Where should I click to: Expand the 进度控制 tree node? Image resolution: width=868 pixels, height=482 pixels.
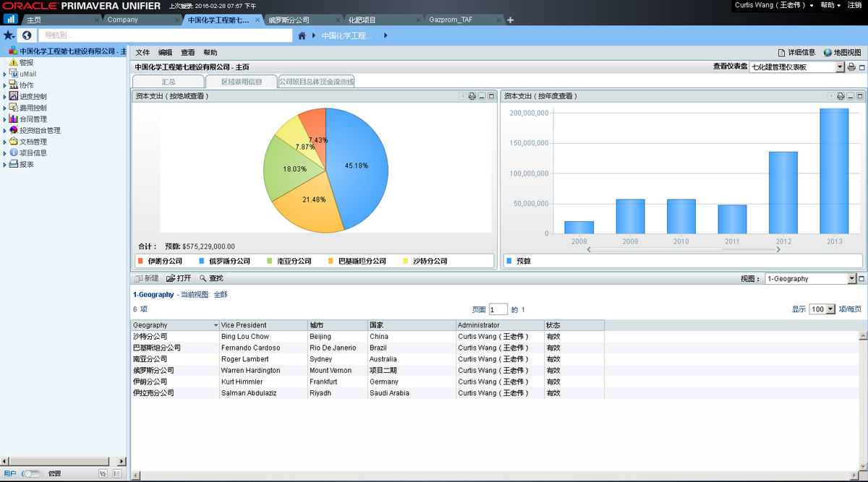coord(5,97)
